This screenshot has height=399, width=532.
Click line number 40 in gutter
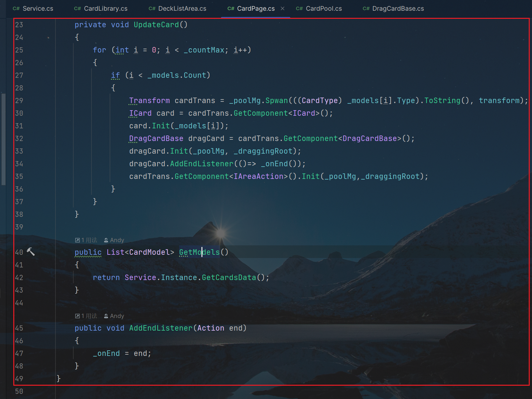19,252
